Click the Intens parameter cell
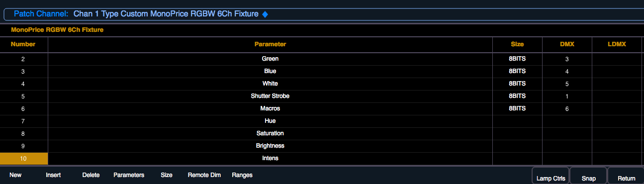 click(x=270, y=159)
